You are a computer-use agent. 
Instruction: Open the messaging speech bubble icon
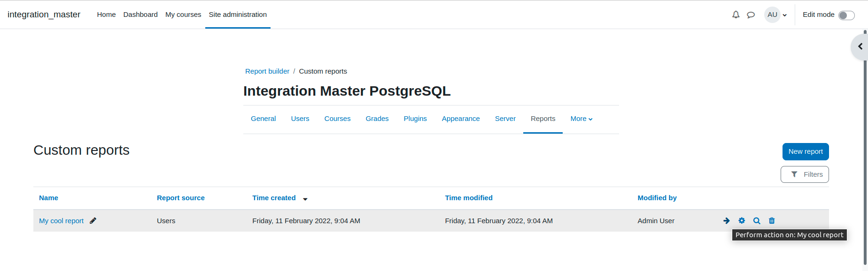(751, 15)
